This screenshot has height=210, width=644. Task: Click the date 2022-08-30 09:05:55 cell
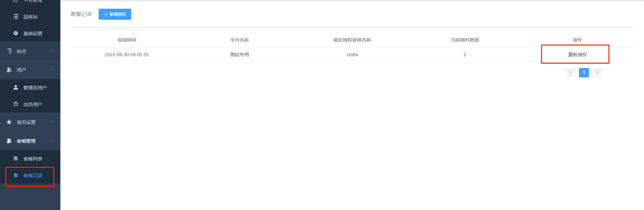pos(127,55)
